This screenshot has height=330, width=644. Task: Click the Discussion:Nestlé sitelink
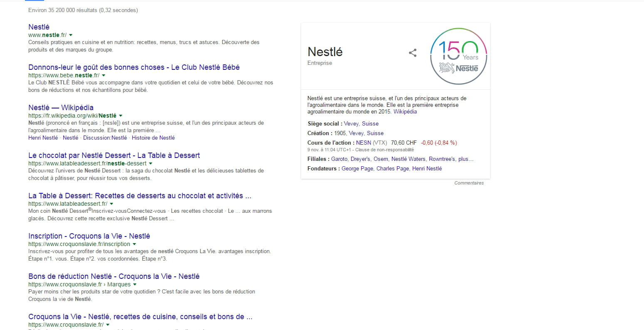(105, 138)
